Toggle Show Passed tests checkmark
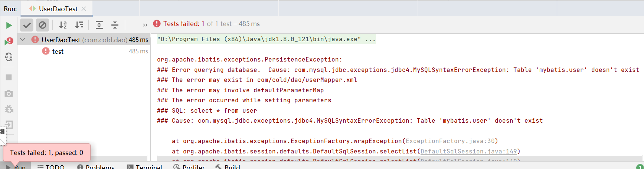 point(27,25)
